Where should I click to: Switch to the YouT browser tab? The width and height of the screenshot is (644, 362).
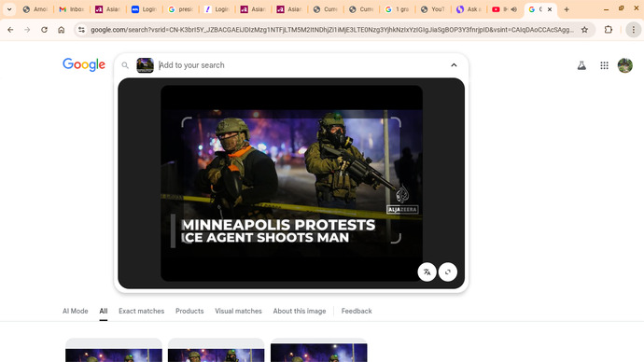pyautogui.click(x=433, y=9)
